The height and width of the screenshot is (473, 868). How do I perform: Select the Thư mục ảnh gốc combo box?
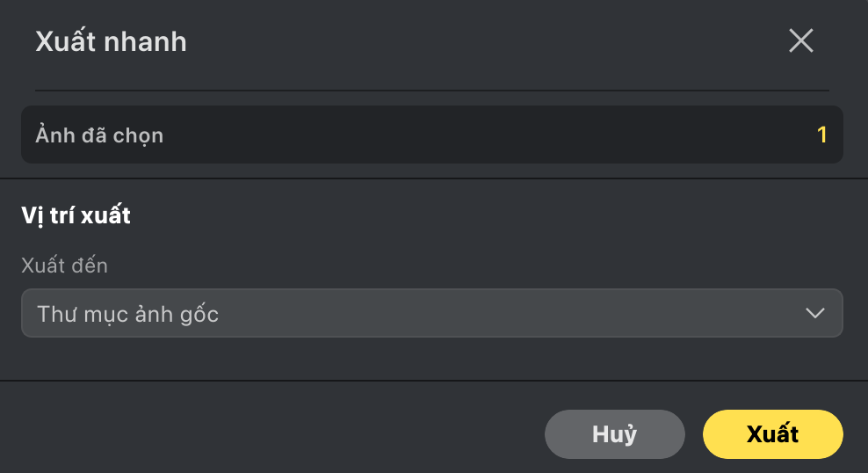pos(431,313)
